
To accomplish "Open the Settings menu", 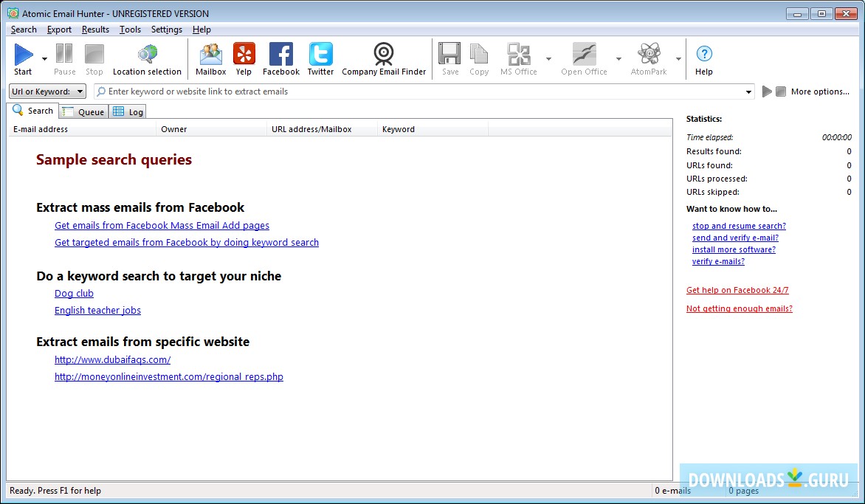I will [167, 30].
